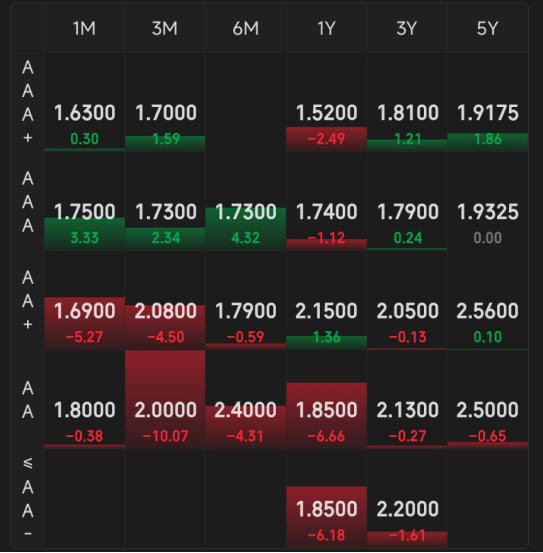Select the 5Y column header
The height and width of the screenshot is (553, 543).
488,28
